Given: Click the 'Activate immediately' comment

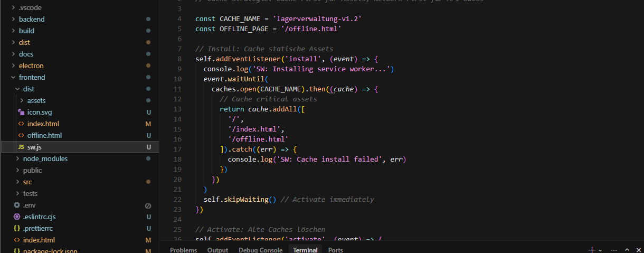Looking at the screenshot, I should pos(327,199).
